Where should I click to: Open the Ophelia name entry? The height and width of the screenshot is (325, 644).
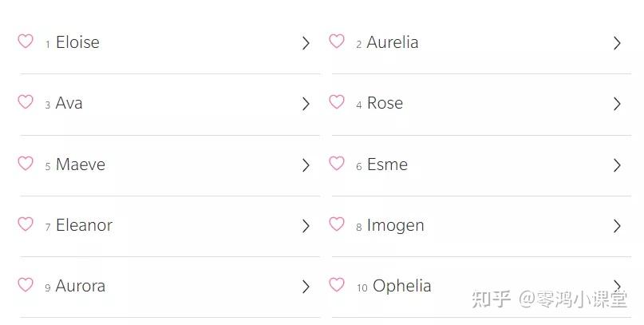(x=401, y=286)
